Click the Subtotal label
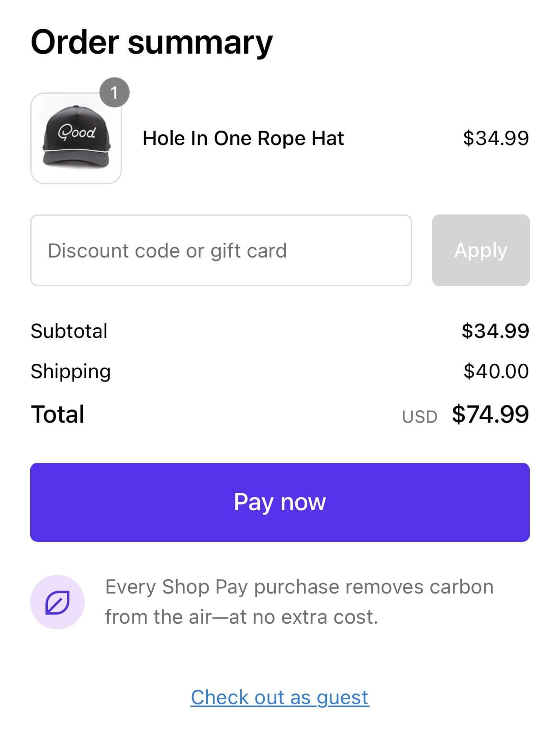The height and width of the screenshot is (740, 560). (69, 331)
